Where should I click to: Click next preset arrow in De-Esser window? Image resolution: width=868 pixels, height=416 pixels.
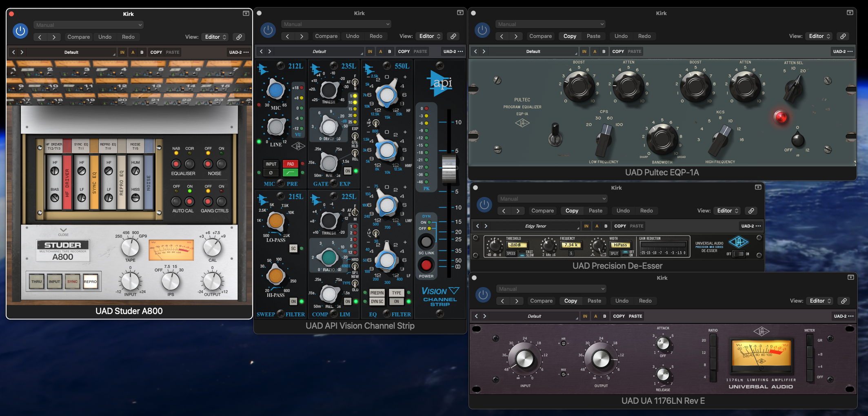[x=518, y=211]
